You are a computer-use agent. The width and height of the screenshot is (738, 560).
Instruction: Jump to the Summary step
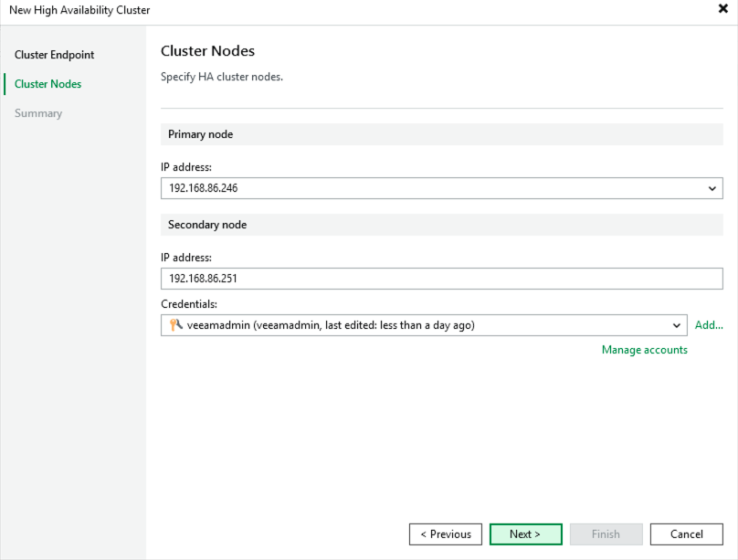pyautogui.click(x=38, y=113)
